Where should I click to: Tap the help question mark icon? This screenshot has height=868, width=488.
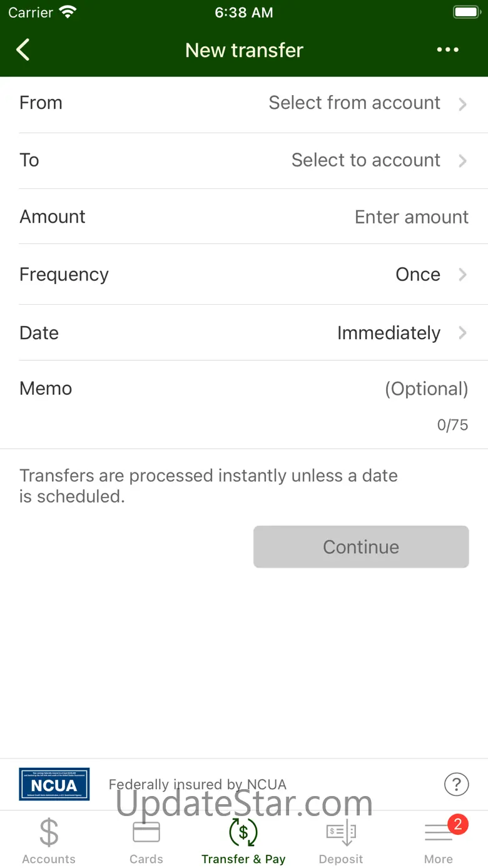(x=456, y=784)
